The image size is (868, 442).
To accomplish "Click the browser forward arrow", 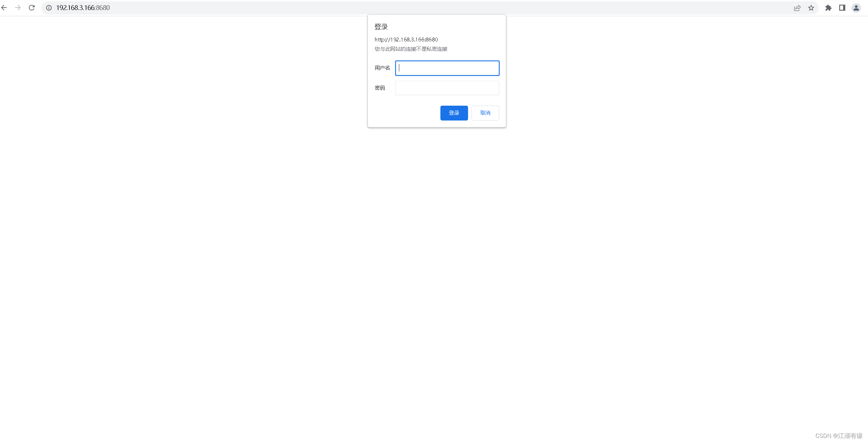I will point(18,8).
